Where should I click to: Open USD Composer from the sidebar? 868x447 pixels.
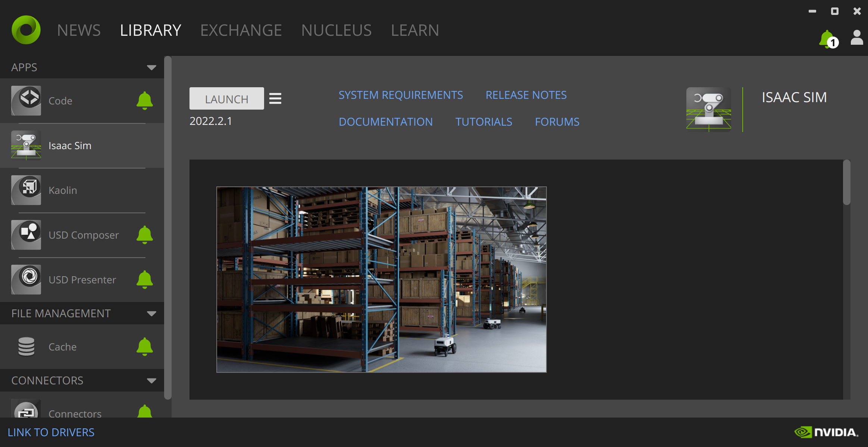coord(84,235)
